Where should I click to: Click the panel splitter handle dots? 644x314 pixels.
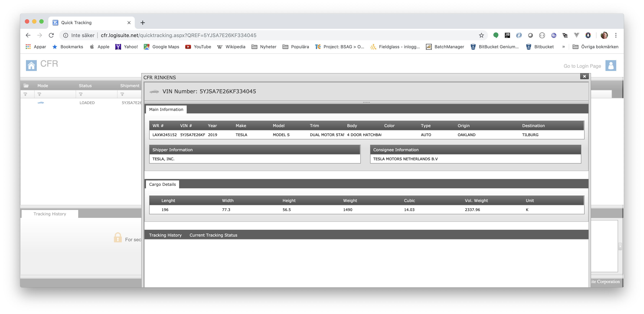click(x=366, y=102)
